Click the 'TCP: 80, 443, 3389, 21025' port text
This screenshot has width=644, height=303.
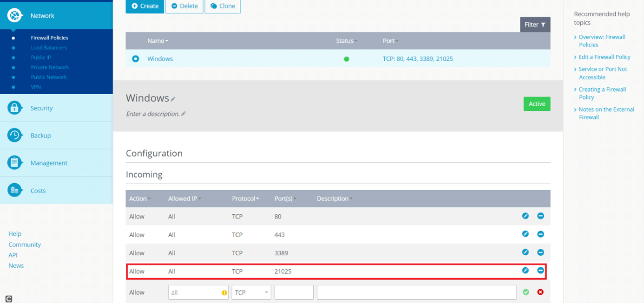pos(418,59)
